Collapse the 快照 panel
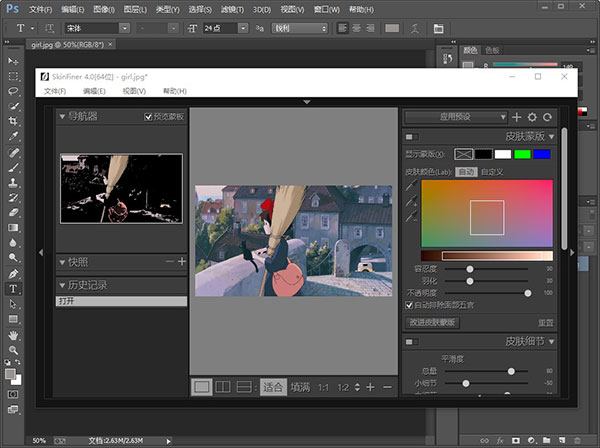600x448 pixels. click(62, 262)
